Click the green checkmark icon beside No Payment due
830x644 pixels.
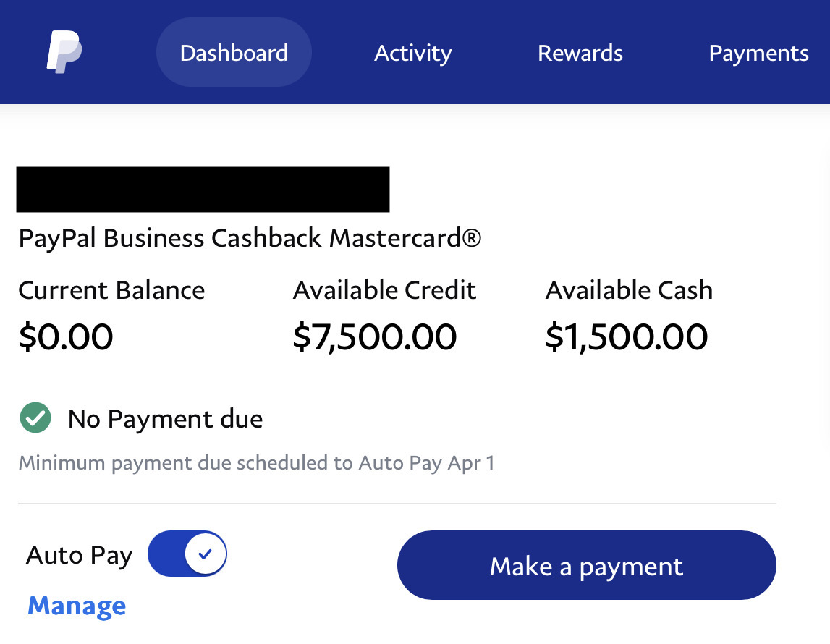coord(35,418)
